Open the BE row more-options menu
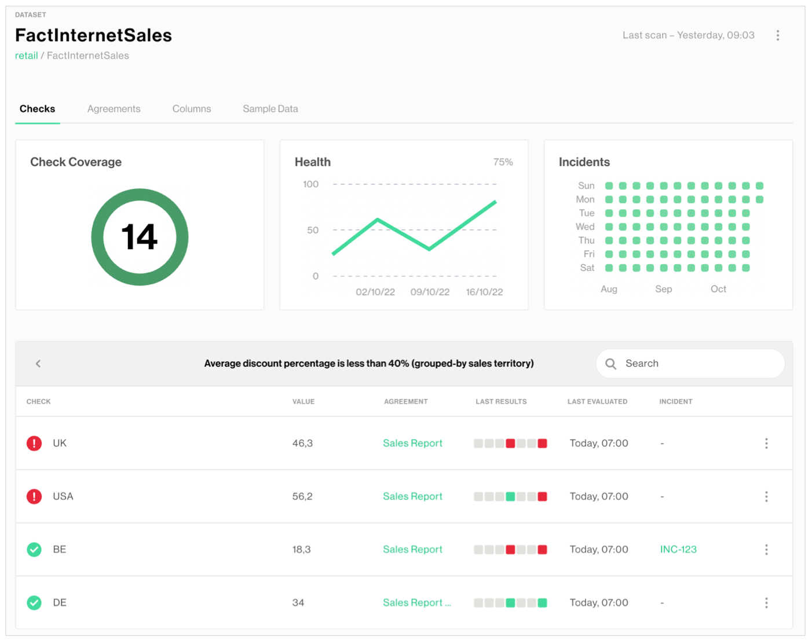Image resolution: width=812 pixels, height=644 pixels. click(x=766, y=550)
